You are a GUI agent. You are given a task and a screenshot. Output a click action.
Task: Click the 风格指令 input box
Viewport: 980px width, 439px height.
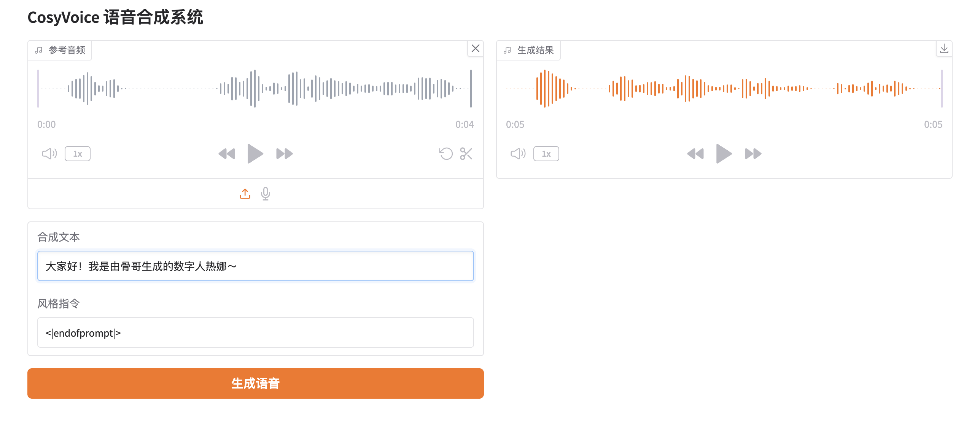tap(256, 332)
